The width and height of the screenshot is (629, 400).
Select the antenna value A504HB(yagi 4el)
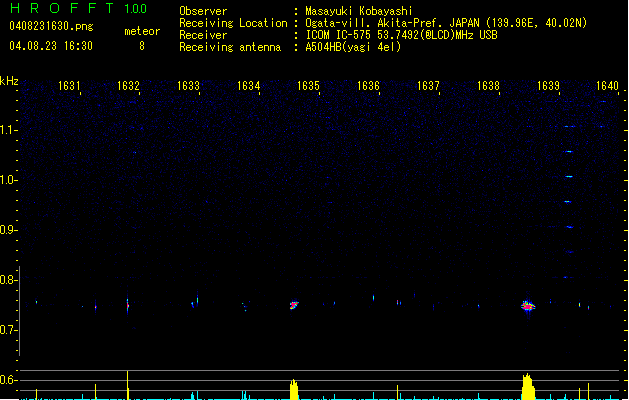[x=353, y=47]
